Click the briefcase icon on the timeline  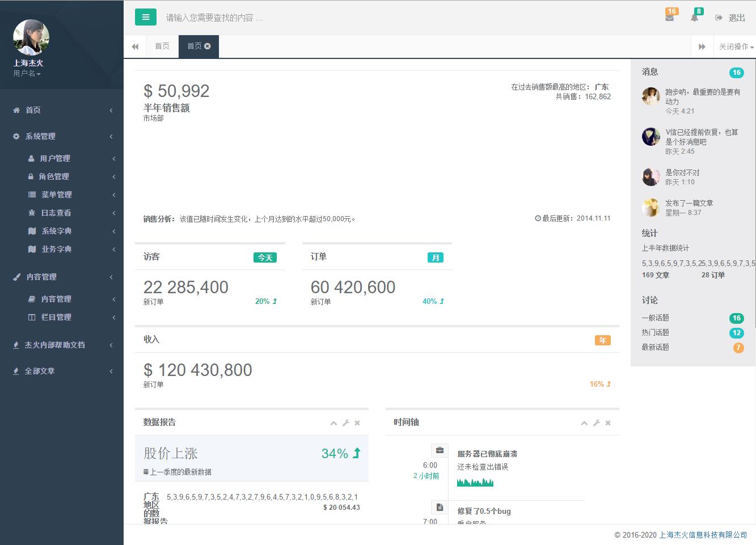point(440,450)
